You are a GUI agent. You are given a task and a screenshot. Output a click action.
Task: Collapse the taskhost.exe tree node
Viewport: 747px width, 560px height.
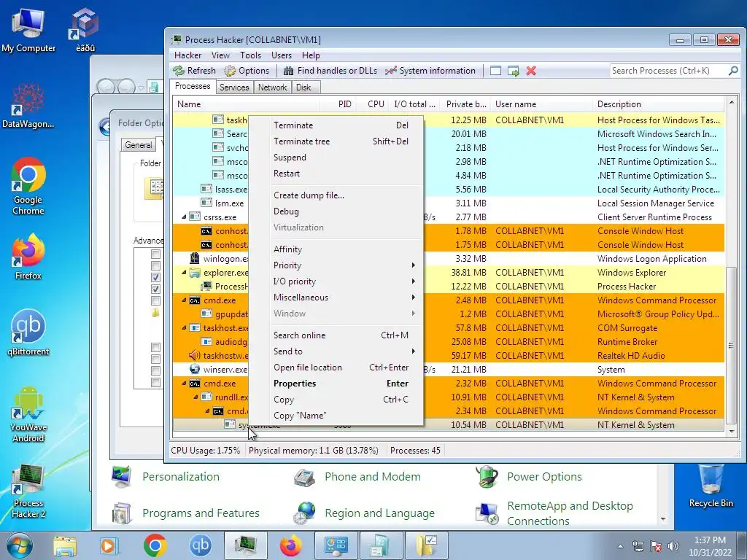184,328
